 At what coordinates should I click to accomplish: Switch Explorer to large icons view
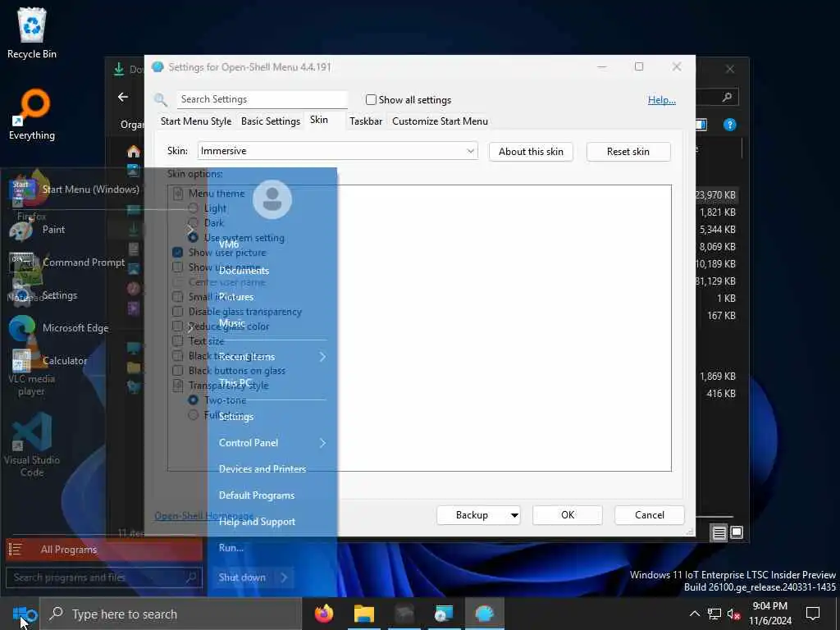(737, 532)
